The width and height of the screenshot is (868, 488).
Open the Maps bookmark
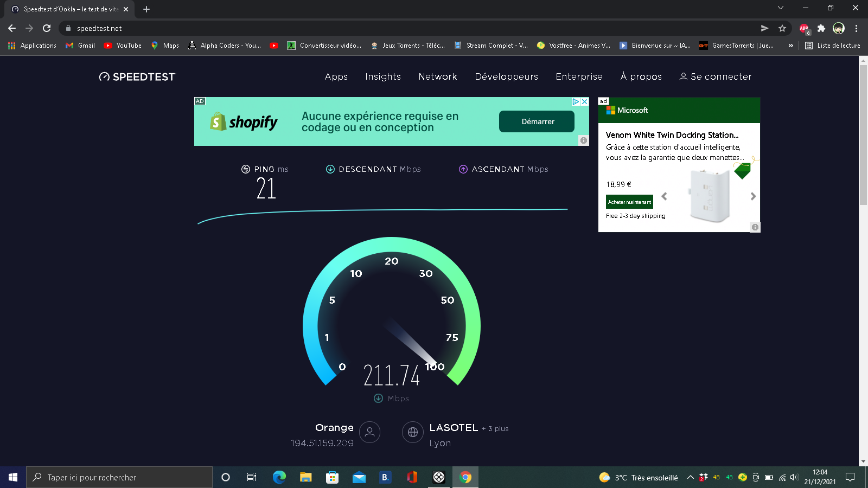point(165,46)
